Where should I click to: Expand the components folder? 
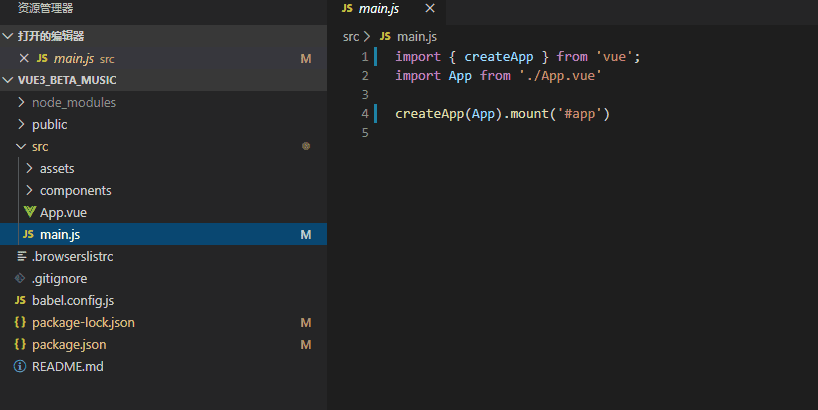tap(29, 190)
